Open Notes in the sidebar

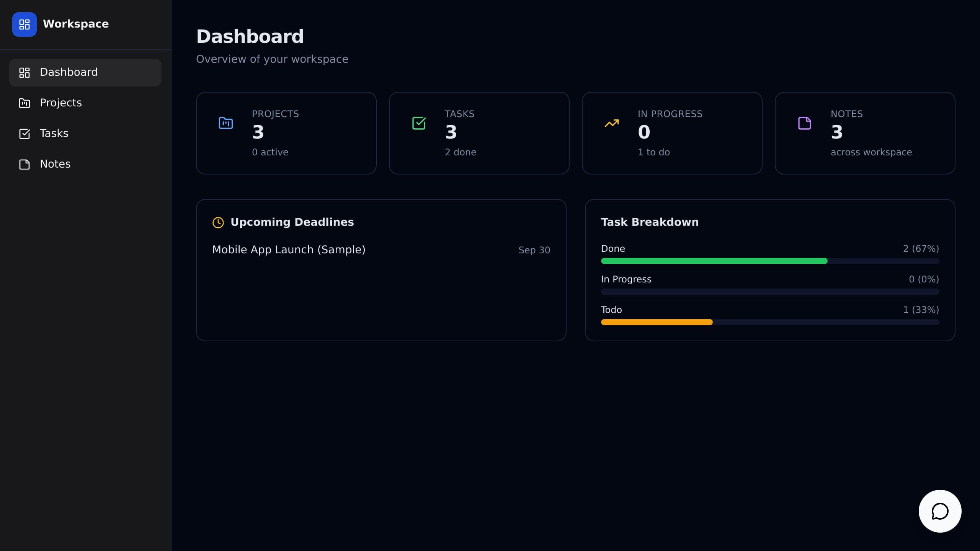[85, 165]
